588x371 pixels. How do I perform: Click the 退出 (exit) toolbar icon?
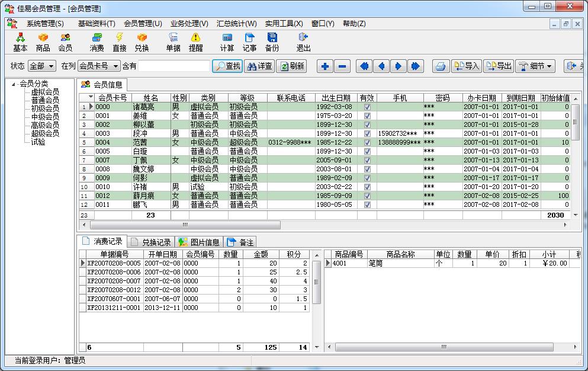[x=303, y=42]
